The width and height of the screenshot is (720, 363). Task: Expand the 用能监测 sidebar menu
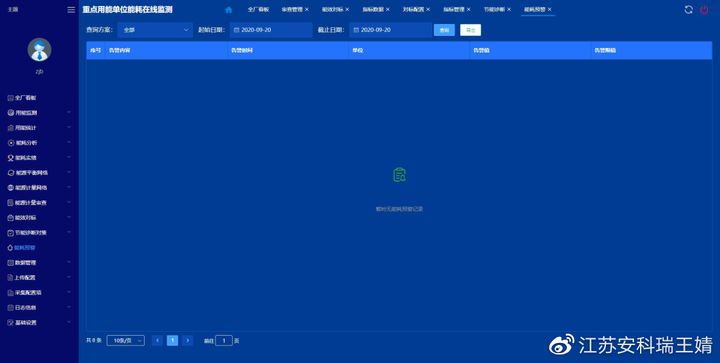pyautogui.click(x=39, y=112)
